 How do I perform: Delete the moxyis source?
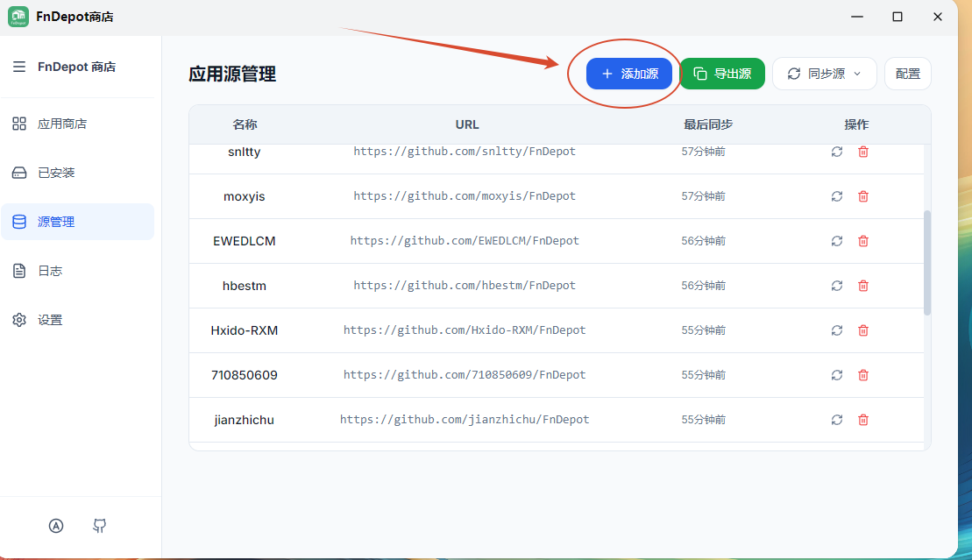(863, 196)
